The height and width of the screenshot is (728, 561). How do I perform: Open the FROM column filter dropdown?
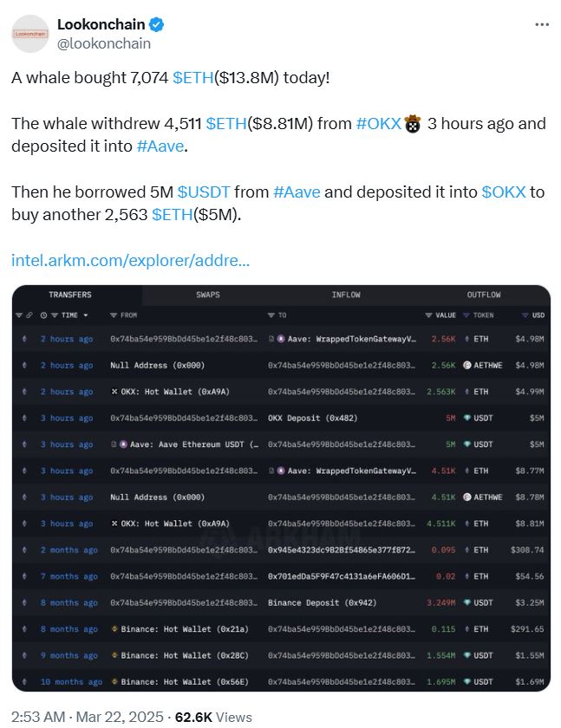coord(112,316)
